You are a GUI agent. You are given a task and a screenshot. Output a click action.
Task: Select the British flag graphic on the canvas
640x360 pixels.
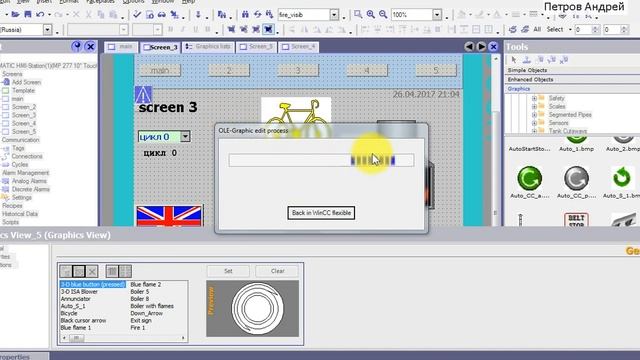(x=169, y=216)
